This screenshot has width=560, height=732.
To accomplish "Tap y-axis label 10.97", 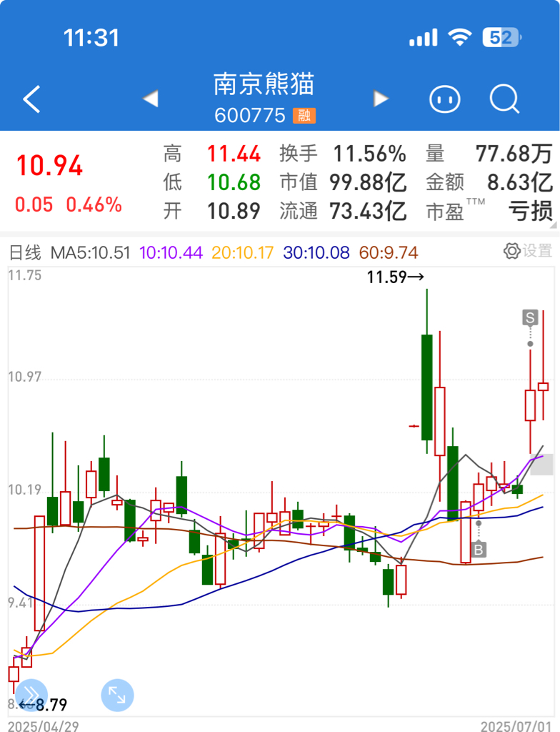I will pyautogui.click(x=24, y=376).
